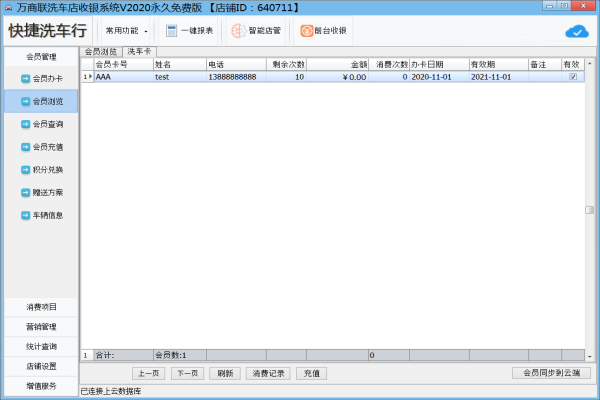Click the 前台收银 orange icon
This screenshot has width=600, height=400.
point(307,31)
